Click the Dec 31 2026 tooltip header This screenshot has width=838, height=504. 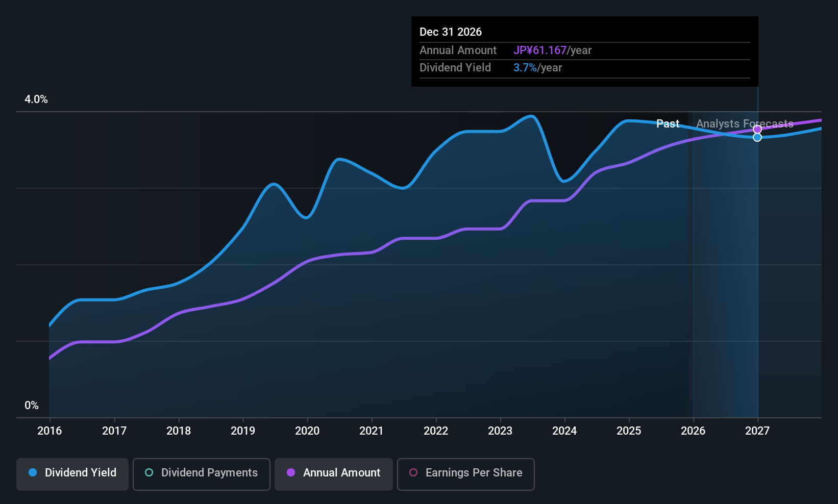tap(451, 32)
